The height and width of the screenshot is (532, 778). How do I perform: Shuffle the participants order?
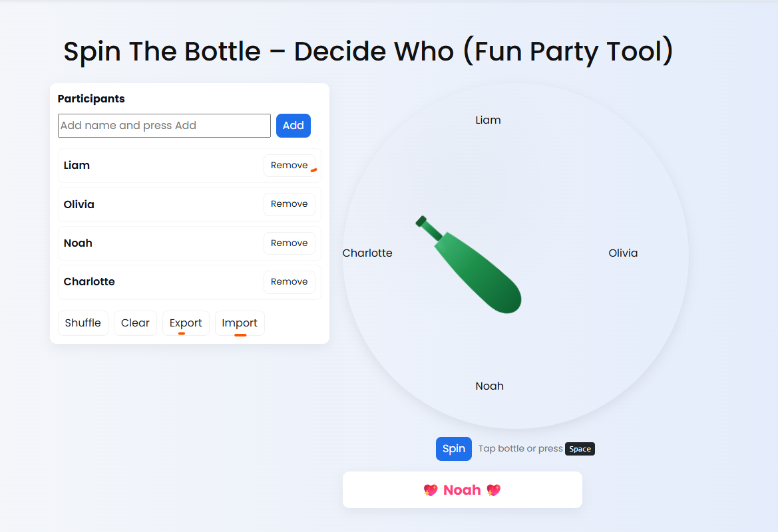pos(83,323)
